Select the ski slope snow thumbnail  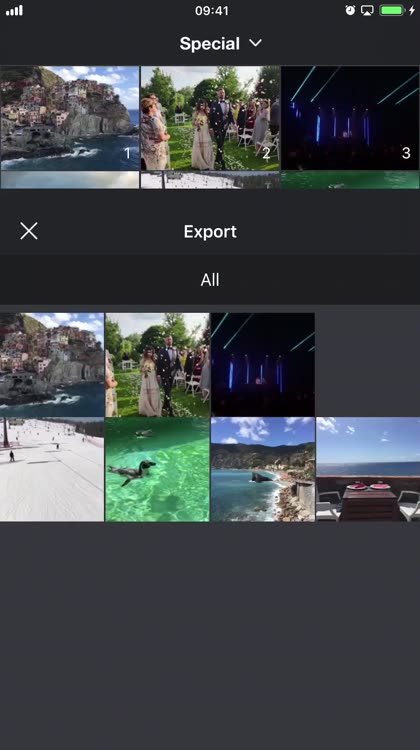[52, 469]
